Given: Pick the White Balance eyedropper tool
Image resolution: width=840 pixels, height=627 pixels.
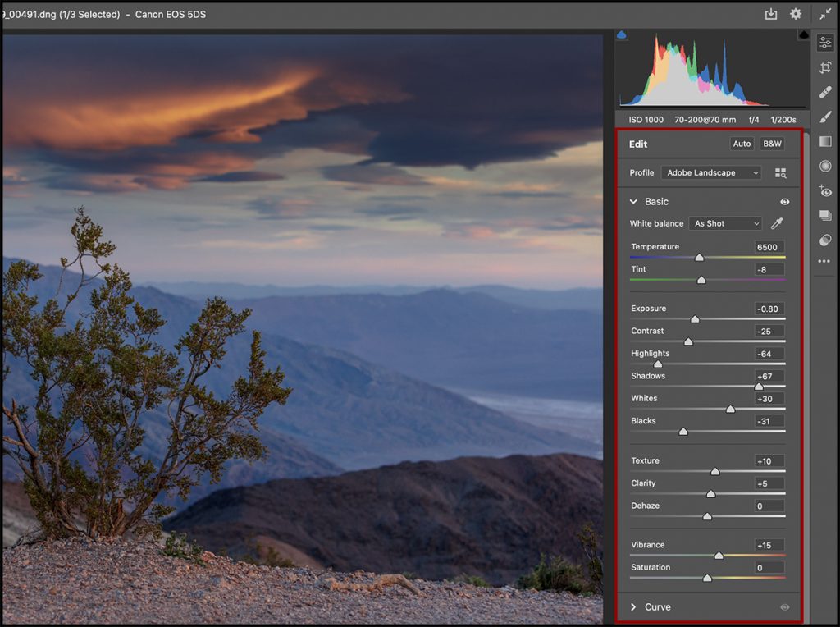Looking at the screenshot, I should click(x=777, y=223).
